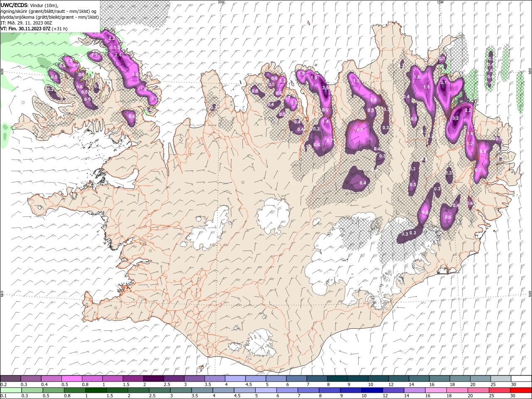Click the darkest green 1 rain scale swatch
Screen dimensions: 532x399
pos(96,390)
